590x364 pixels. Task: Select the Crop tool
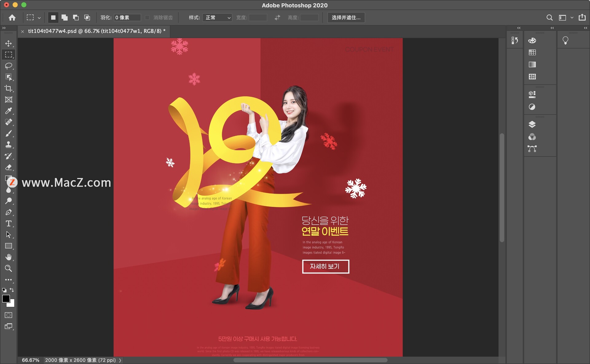[x=9, y=88]
